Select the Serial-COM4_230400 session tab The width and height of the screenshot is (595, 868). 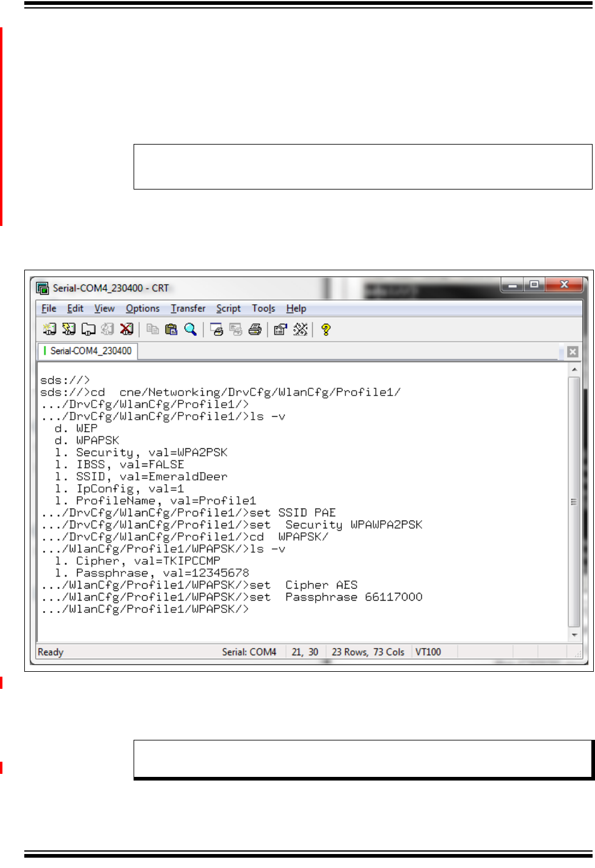(x=90, y=351)
